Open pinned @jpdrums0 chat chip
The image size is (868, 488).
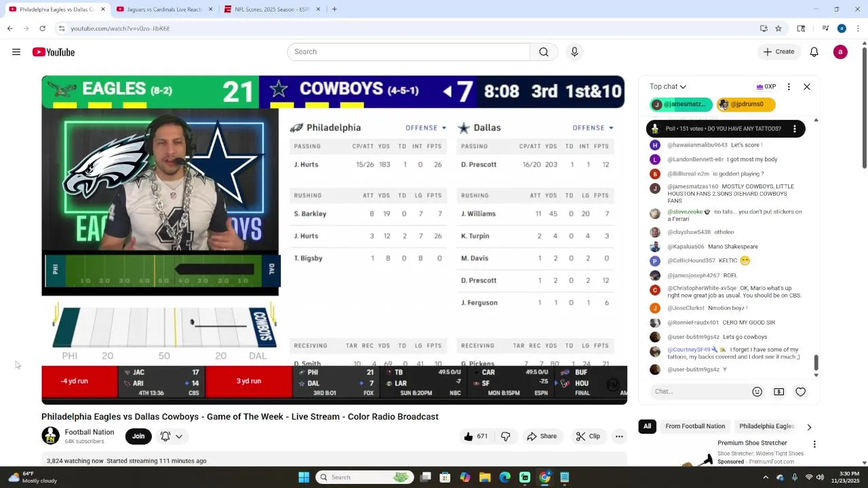coord(745,104)
